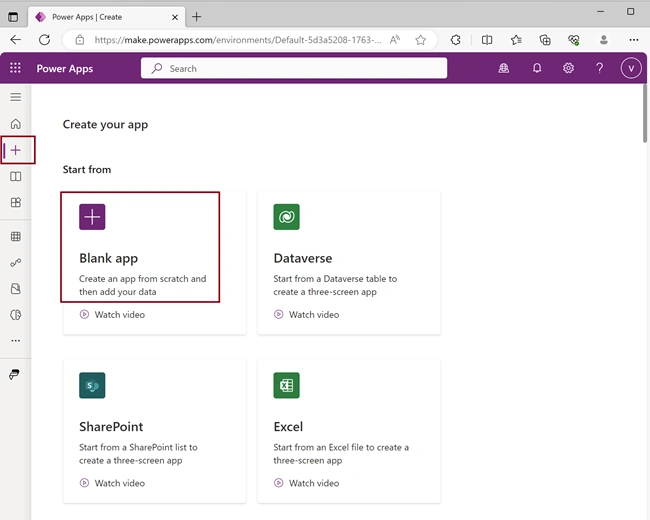This screenshot has width=650, height=520.
Task: Open the Apps icon in sidebar
Action: coord(16,203)
